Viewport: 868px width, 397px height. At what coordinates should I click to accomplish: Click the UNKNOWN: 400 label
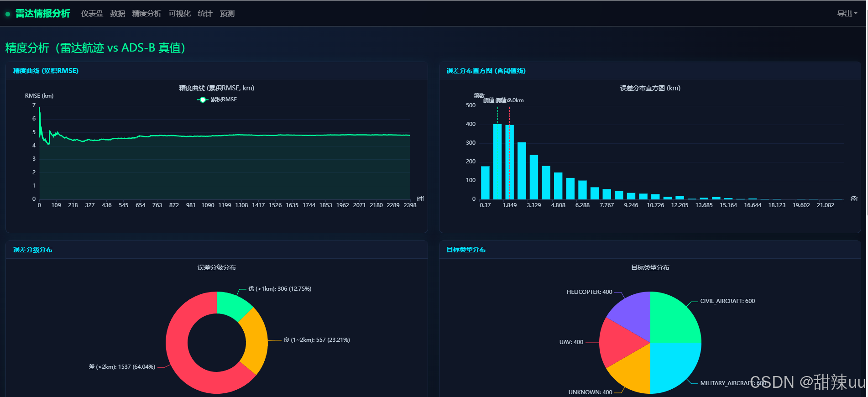[x=590, y=392]
